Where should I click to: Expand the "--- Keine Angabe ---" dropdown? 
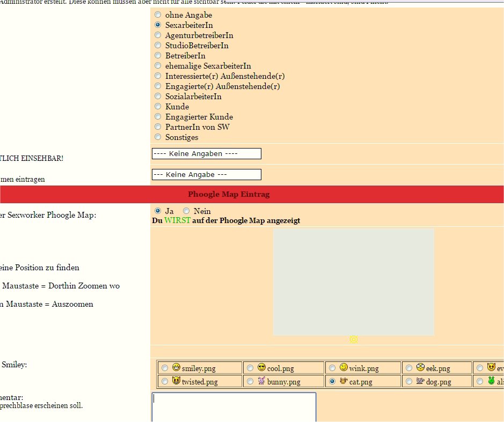pos(207,175)
